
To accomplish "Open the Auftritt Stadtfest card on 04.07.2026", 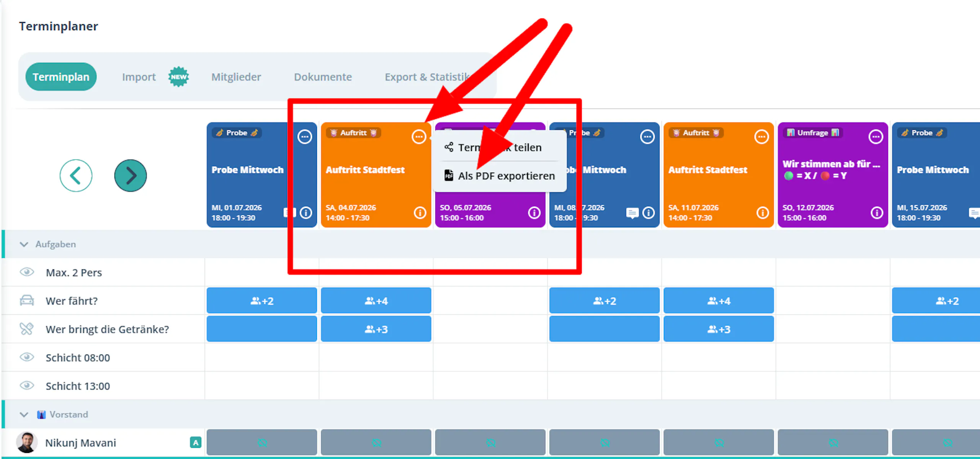I will pyautogui.click(x=376, y=175).
